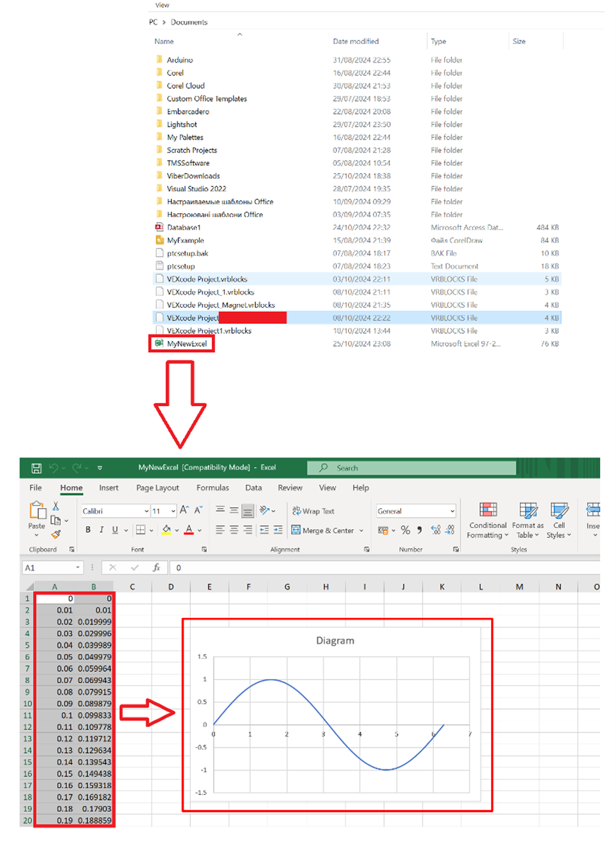616x841 pixels.
Task: Toggle Top Align
Action: (220, 510)
